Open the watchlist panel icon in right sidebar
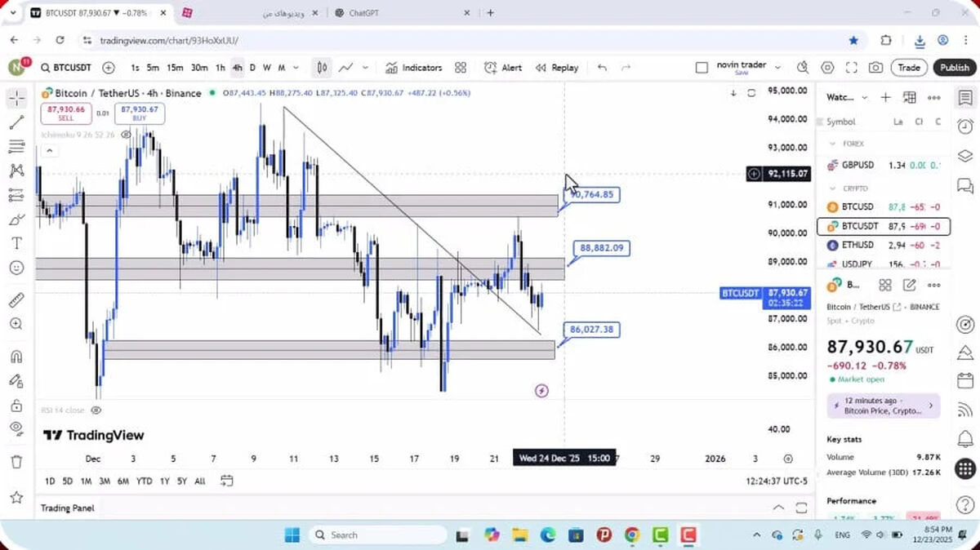Screen dimensions: 980x550 (x=965, y=98)
